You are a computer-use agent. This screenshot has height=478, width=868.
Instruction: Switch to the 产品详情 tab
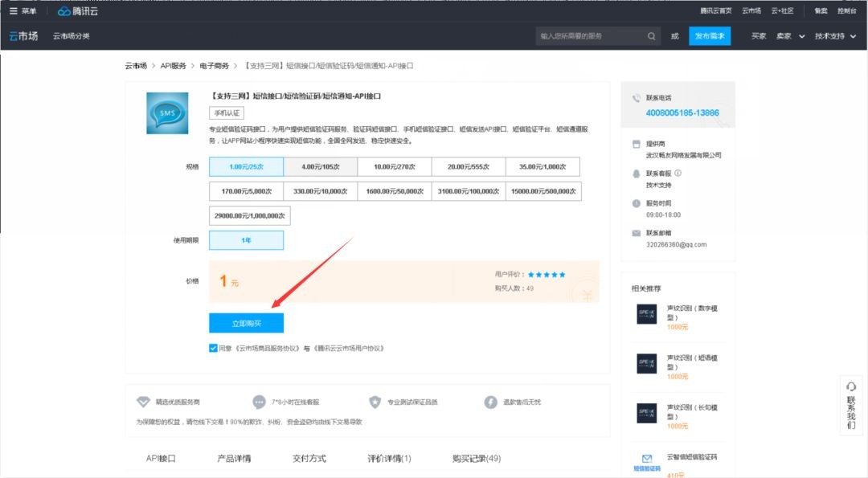pyautogui.click(x=234, y=458)
